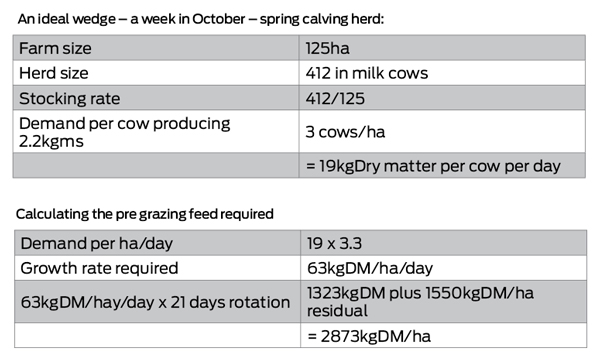This screenshot has width=600, height=360.
Task: Click the '63kgDM/ha/day' value cell
Action: pos(443,268)
